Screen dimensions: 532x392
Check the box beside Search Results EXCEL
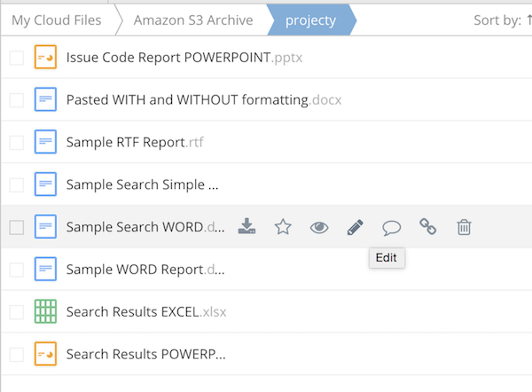(17, 312)
